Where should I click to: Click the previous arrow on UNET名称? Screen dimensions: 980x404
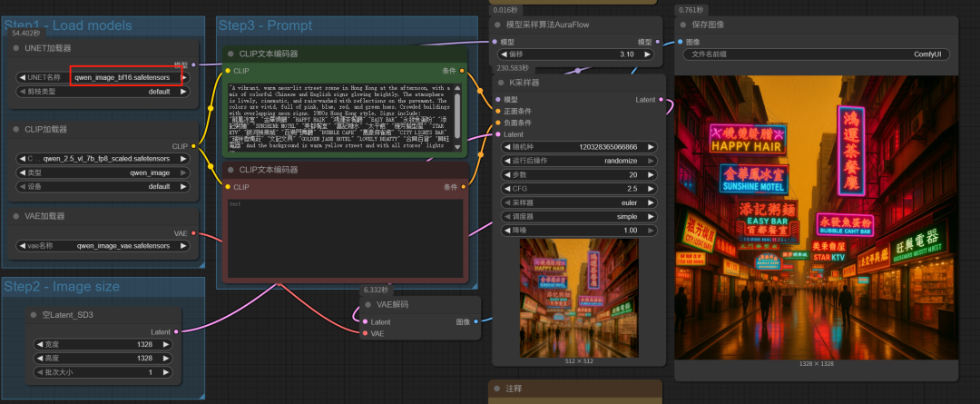[x=23, y=77]
